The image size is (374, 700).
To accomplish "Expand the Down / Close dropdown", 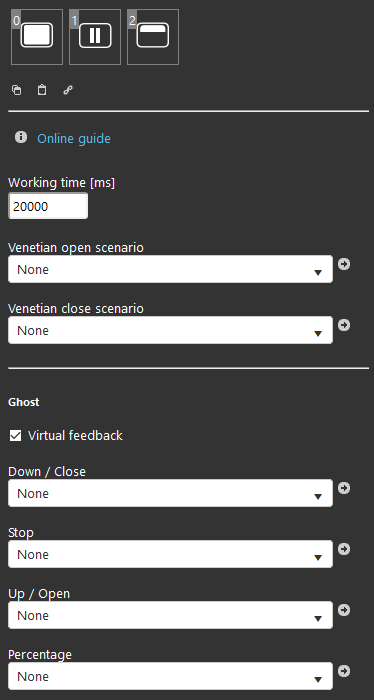I will coord(170,493).
